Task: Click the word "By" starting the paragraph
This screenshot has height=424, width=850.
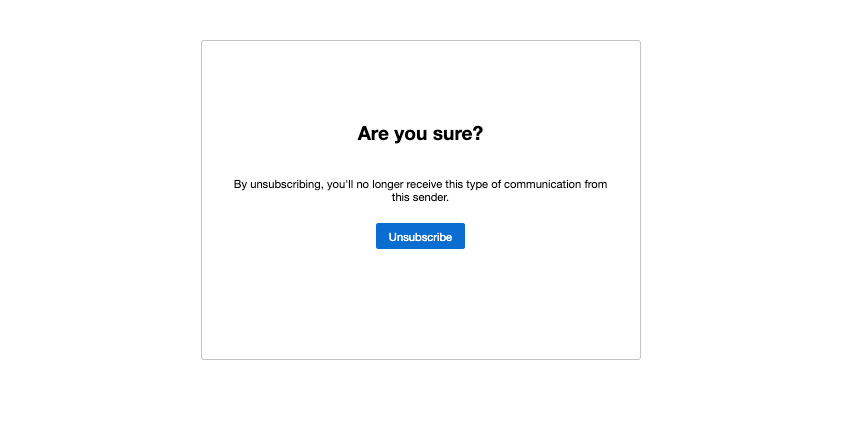Action: click(x=240, y=184)
